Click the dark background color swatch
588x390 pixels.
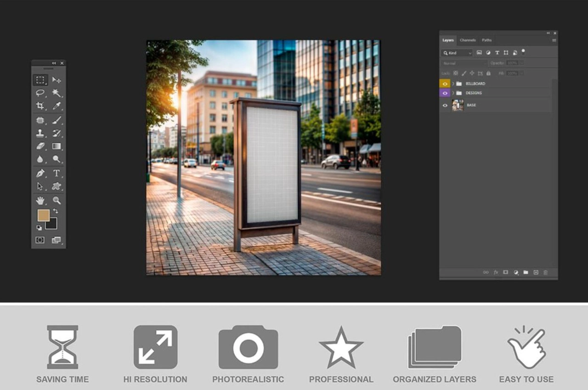click(52, 224)
